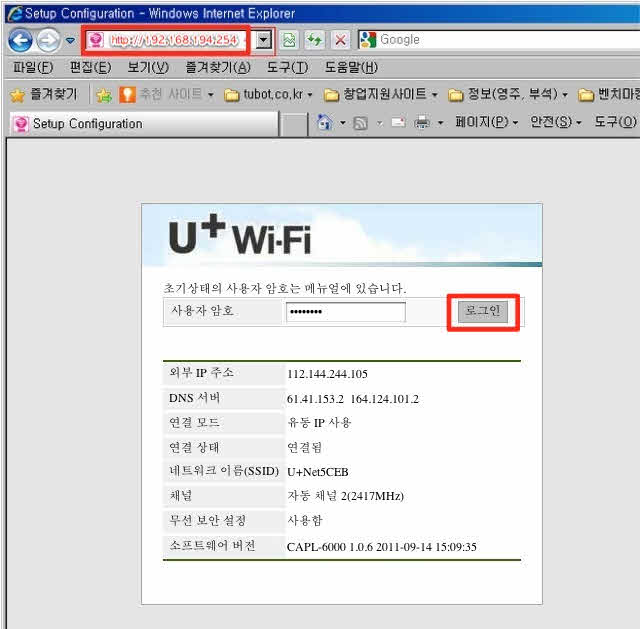Expand the address bar URL dropdown

pos(264,40)
